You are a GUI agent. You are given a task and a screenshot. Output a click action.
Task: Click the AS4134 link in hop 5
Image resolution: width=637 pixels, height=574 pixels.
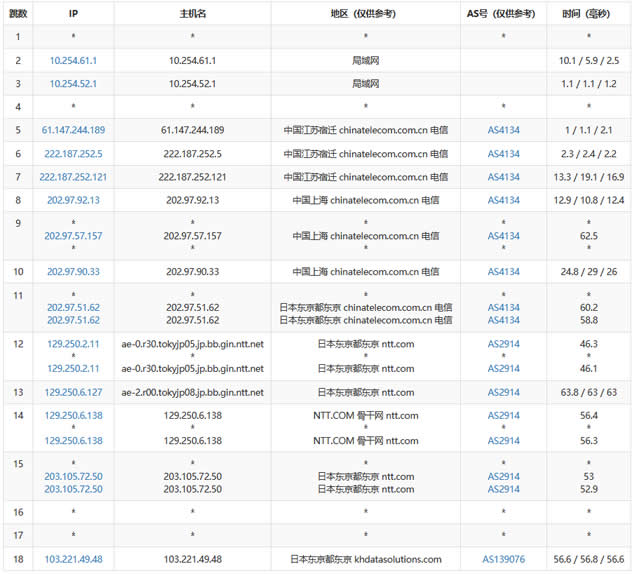(x=503, y=130)
